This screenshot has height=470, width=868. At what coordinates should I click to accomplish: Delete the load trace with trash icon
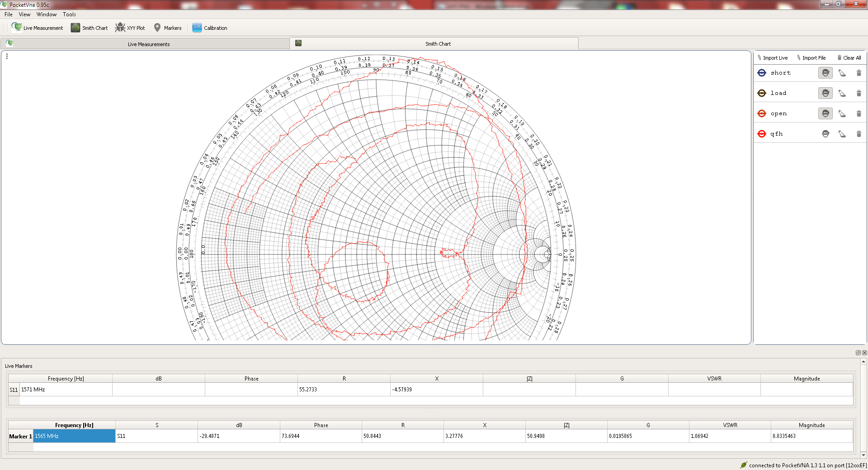859,93
